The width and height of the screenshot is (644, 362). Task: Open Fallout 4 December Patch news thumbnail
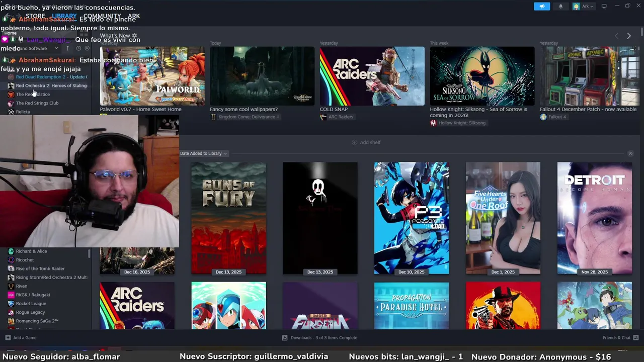click(x=590, y=76)
